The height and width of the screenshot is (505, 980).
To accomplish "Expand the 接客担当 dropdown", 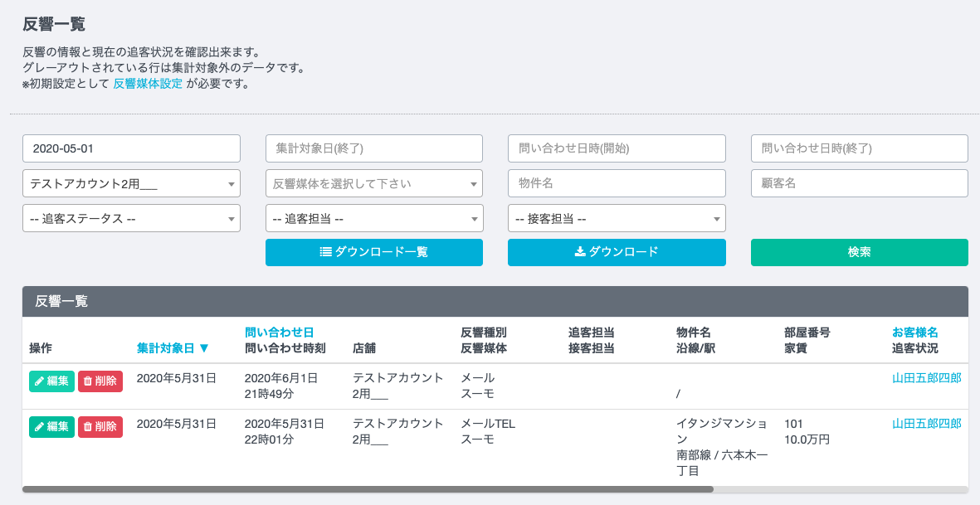I will tap(617, 218).
